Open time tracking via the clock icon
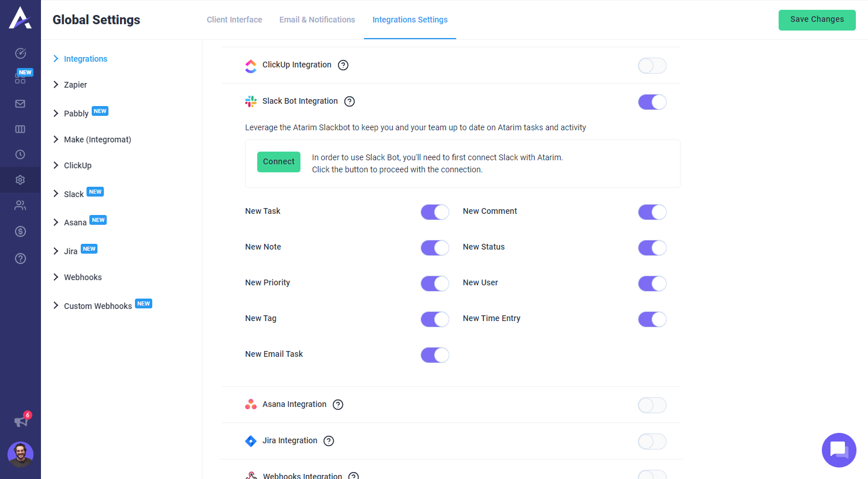868x479 pixels. coord(20,154)
